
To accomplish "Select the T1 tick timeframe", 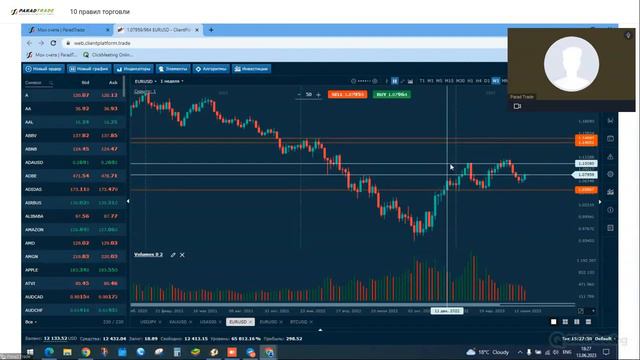I will [422, 81].
